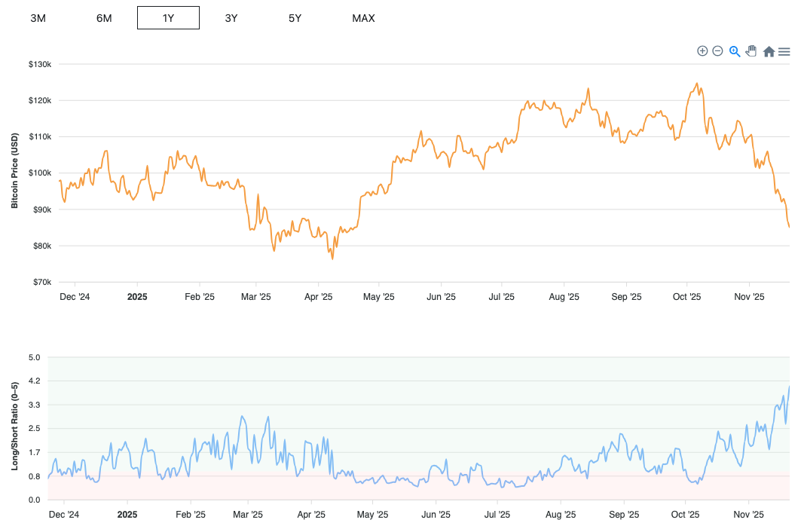Enable the panning hand tool

(751, 50)
